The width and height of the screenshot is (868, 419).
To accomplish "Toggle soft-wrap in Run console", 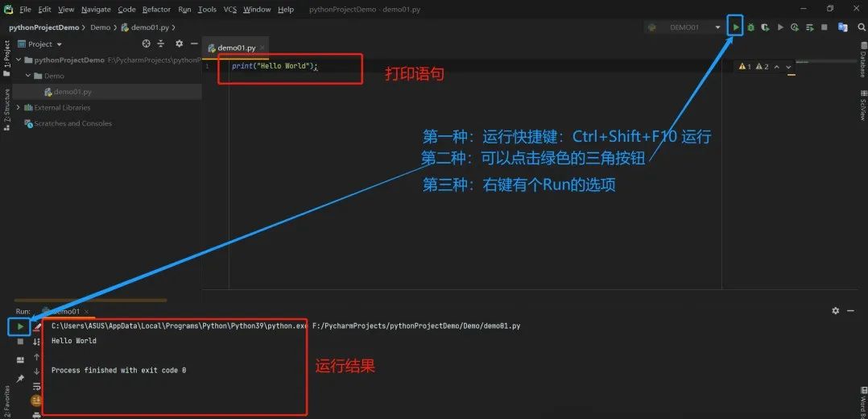I will [x=37, y=386].
